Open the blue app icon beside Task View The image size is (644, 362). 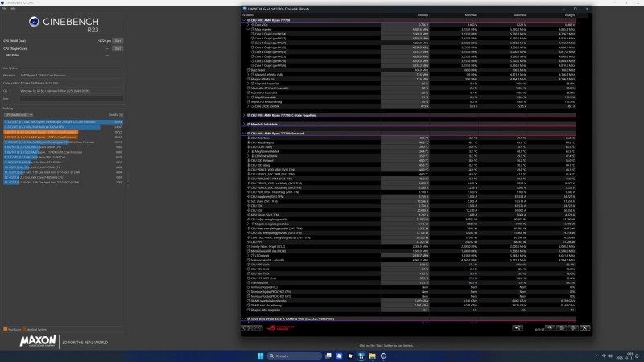[339, 356]
